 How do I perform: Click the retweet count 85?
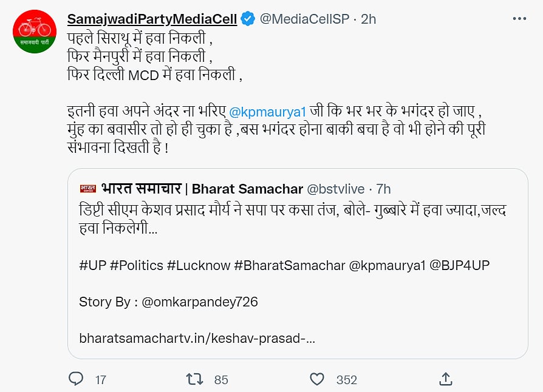click(221, 380)
